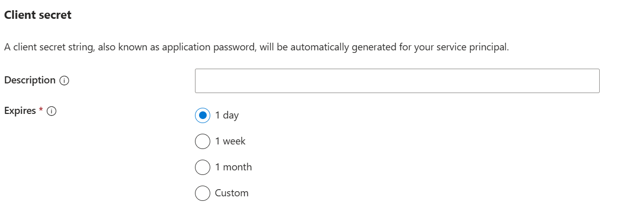Viewport: 644px width, 208px height.
Task: Click the '1 week' option label text
Action: tap(230, 141)
